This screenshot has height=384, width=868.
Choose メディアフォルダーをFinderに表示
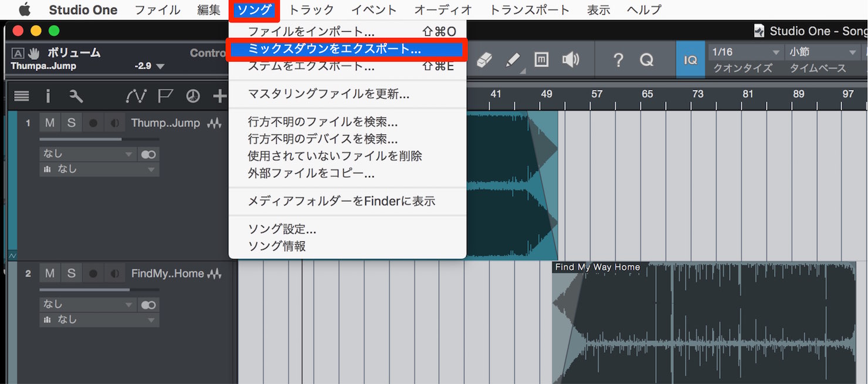(x=347, y=201)
